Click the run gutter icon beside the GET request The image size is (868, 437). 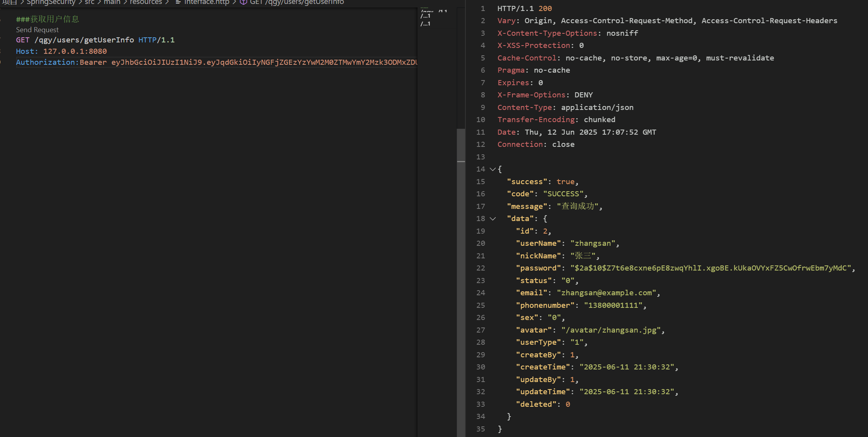click(2, 40)
